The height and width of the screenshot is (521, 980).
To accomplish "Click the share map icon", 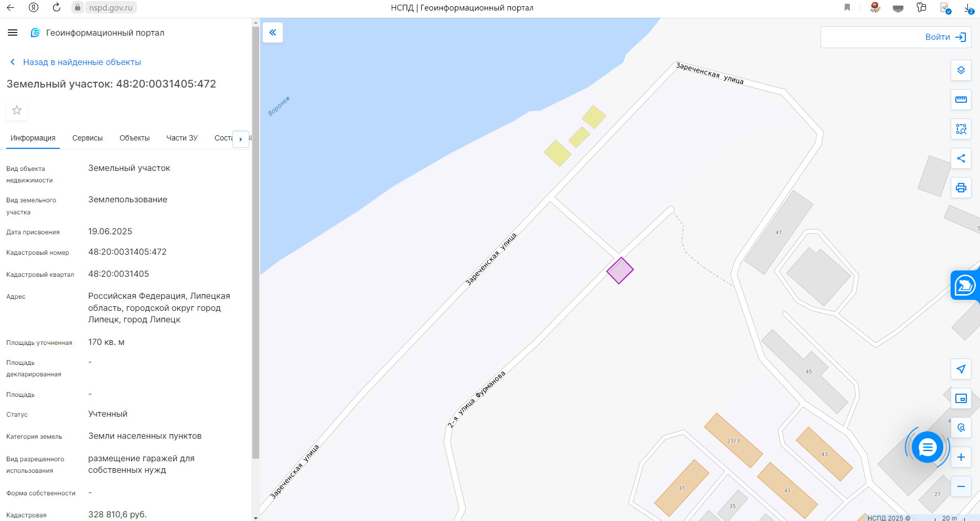I will point(961,158).
